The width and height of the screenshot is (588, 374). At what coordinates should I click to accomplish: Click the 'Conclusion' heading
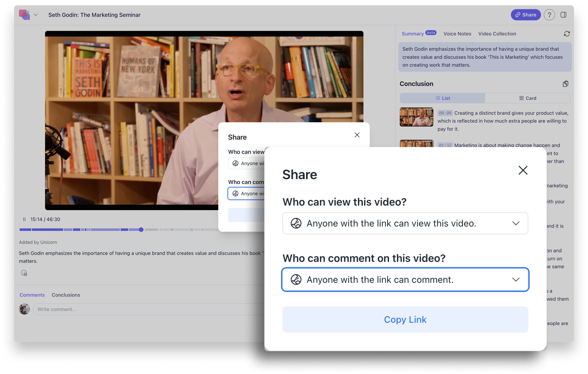[416, 84]
